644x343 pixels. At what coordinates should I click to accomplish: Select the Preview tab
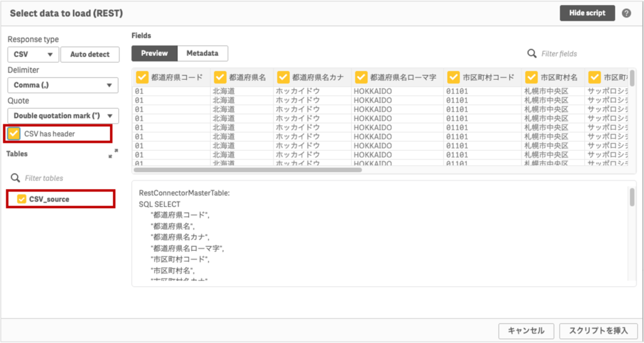click(154, 53)
